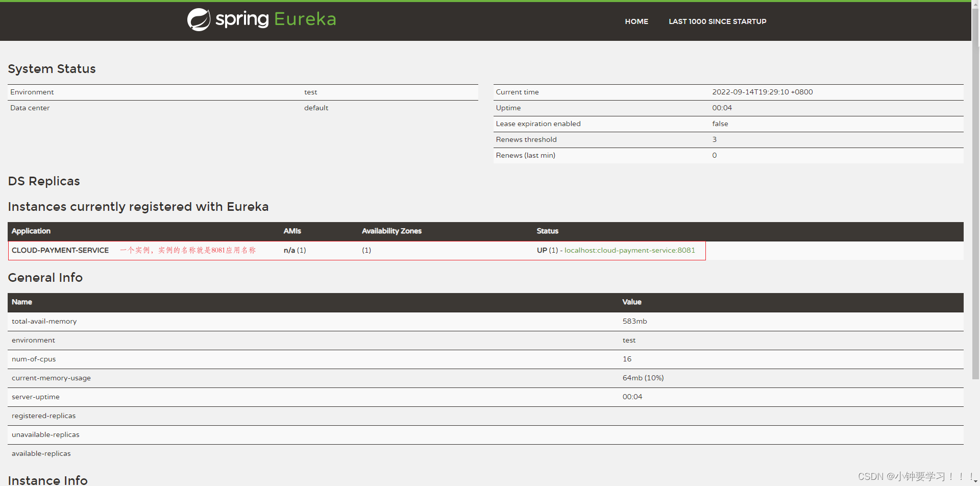Image resolution: width=980 pixels, height=486 pixels.
Task: Select the 583mb memory value
Action: [634, 321]
